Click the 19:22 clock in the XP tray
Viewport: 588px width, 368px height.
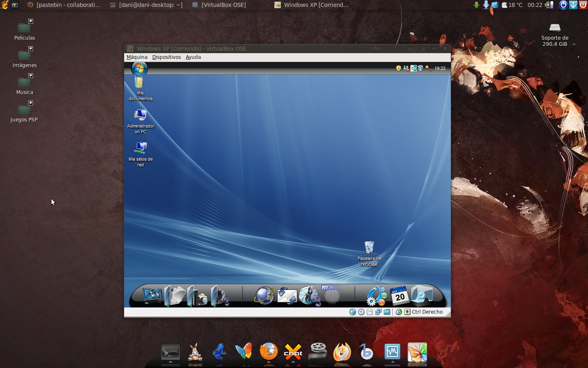(440, 68)
